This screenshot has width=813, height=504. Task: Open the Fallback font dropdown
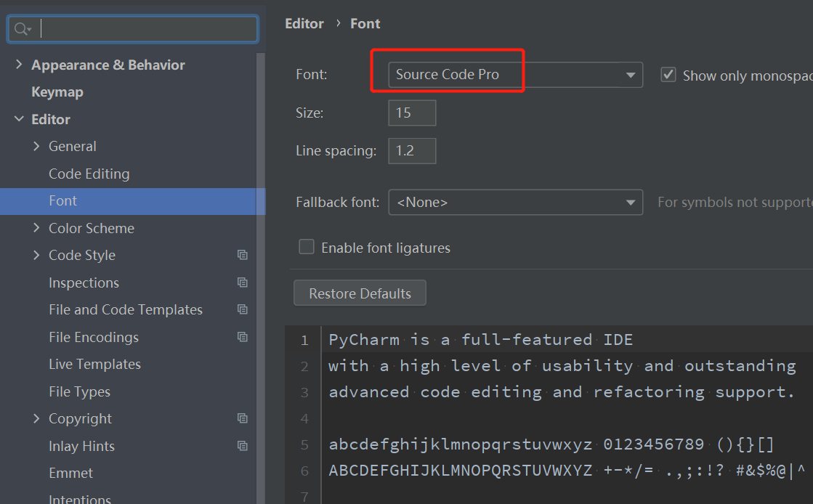[515, 203]
